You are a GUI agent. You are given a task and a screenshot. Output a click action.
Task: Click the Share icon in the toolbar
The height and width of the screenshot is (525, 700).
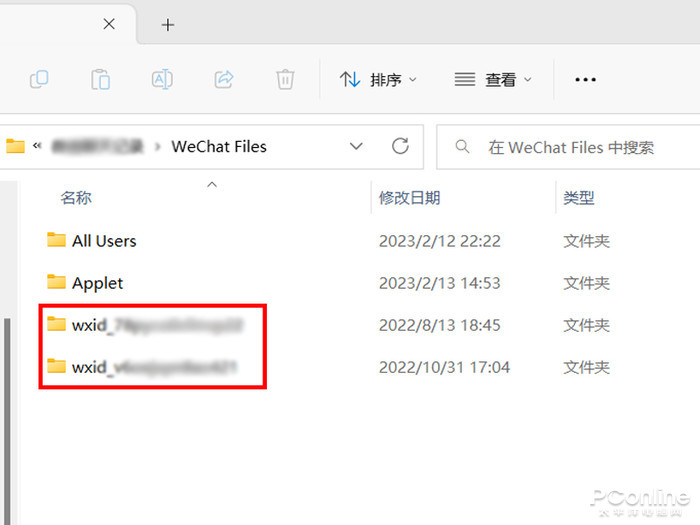point(224,79)
